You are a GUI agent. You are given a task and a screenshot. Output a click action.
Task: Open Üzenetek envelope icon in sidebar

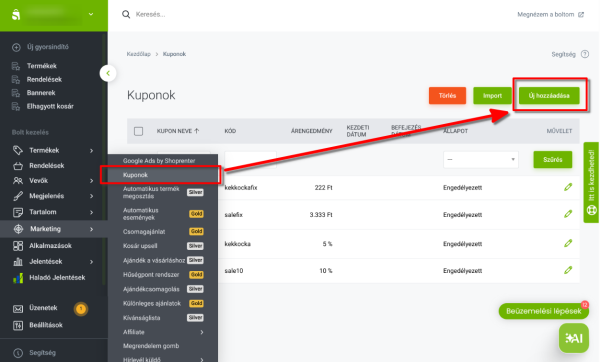(18, 308)
